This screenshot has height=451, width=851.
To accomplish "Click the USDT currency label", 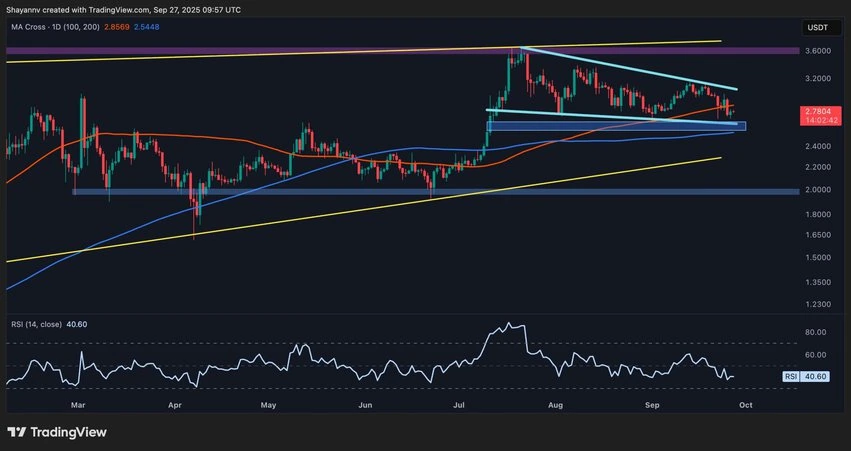I will [x=818, y=27].
